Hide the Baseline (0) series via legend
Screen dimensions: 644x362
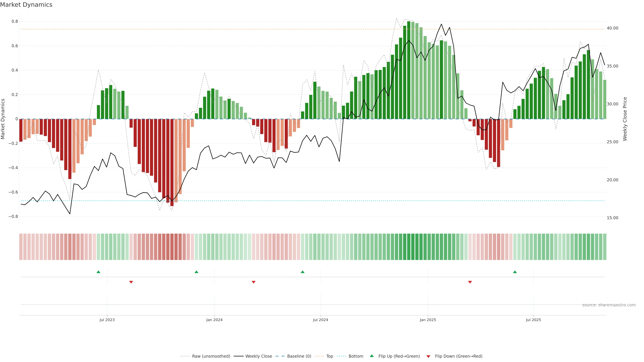(299, 356)
